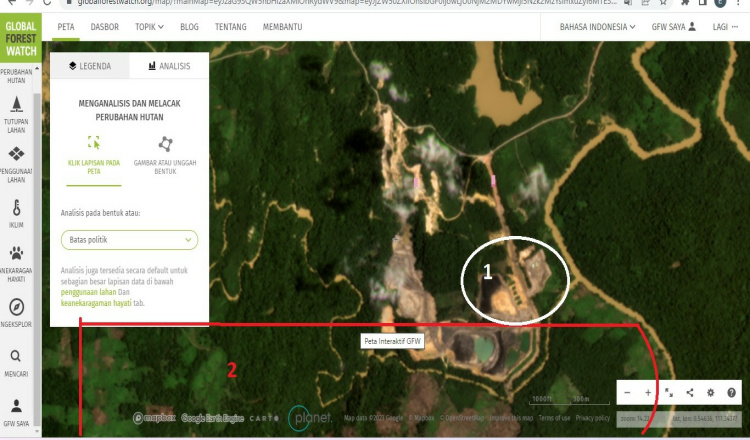This screenshot has height=440, width=750.
Task: Toggle fullscreen map view
Action: coord(669,393)
